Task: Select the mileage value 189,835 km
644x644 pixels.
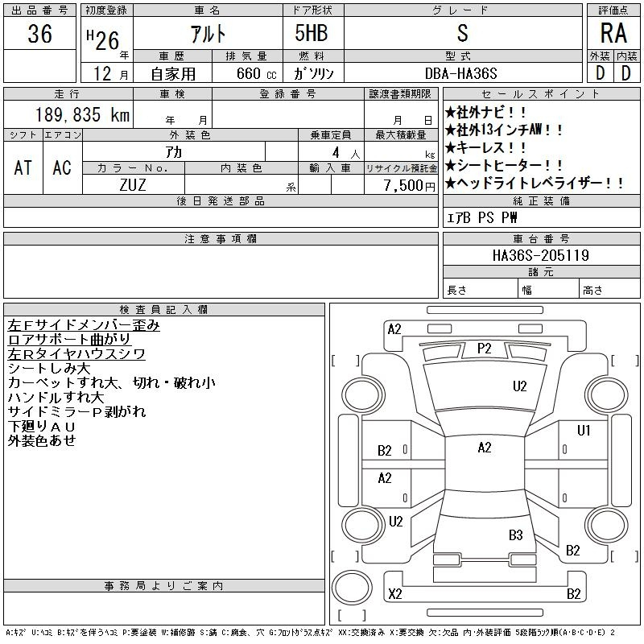Action: point(82,115)
